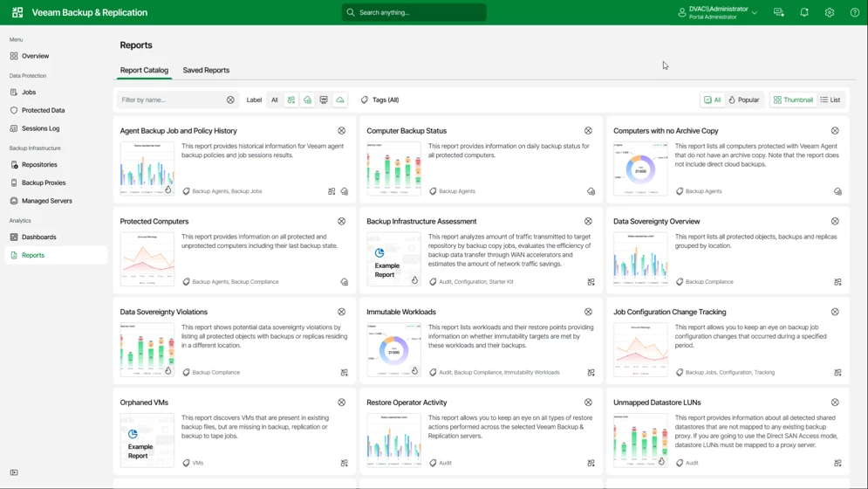
Task: Click circled X on Data Sovereignty Violations card
Action: click(x=342, y=312)
